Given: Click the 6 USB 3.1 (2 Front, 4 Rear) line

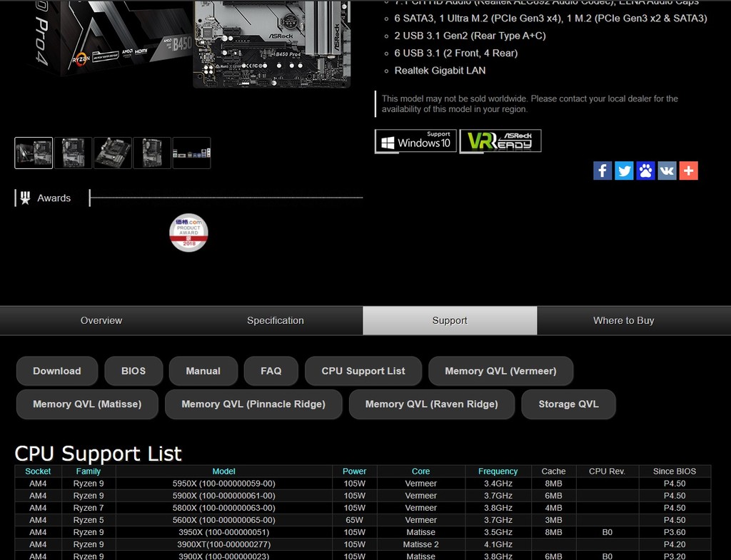Looking at the screenshot, I should click(x=456, y=53).
